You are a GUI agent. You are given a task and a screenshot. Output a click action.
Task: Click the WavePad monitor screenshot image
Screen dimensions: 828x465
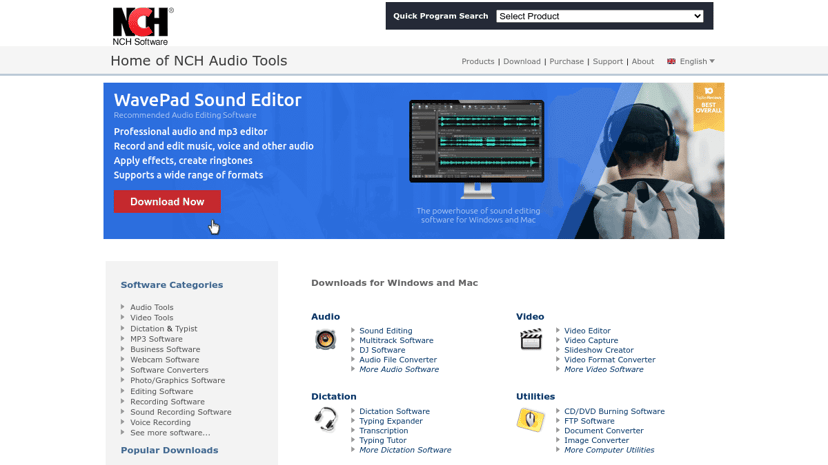tap(476, 149)
